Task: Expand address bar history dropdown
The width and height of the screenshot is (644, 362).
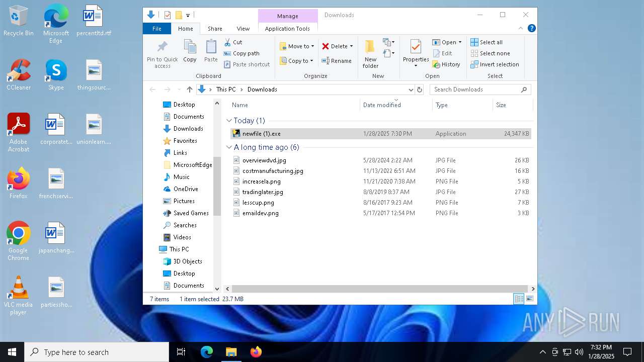Action: pyautogui.click(x=411, y=89)
